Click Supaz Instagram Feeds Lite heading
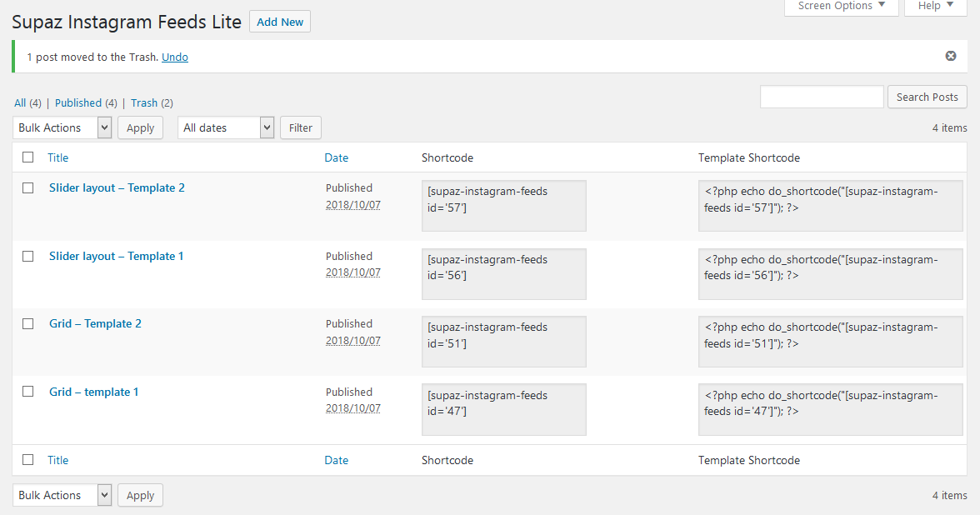The height and width of the screenshot is (515, 980). tap(127, 22)
